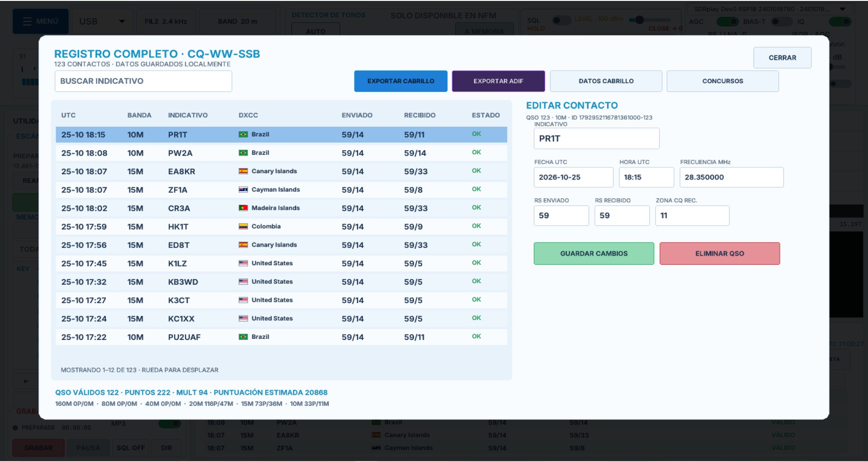The height and width of the screenshot is (462, 868).
Task: Toggle the BIAS-T switch in background
Action: click(782, 21)
